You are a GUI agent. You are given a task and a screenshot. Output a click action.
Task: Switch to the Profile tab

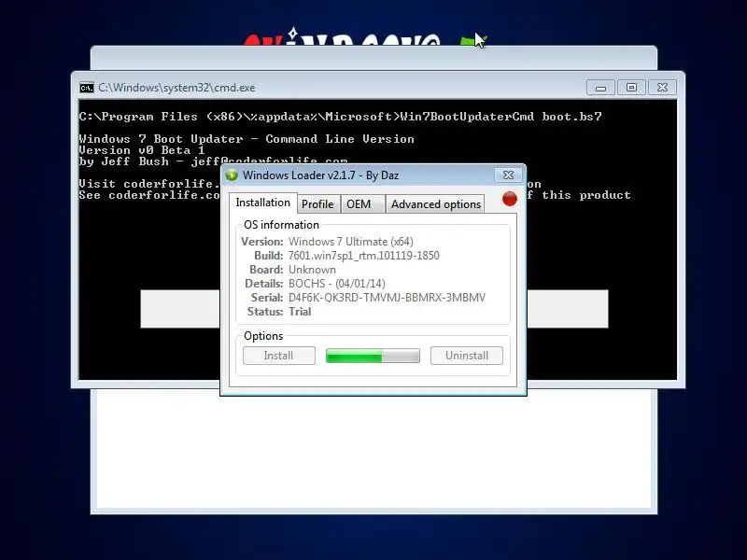pos(317,204)
